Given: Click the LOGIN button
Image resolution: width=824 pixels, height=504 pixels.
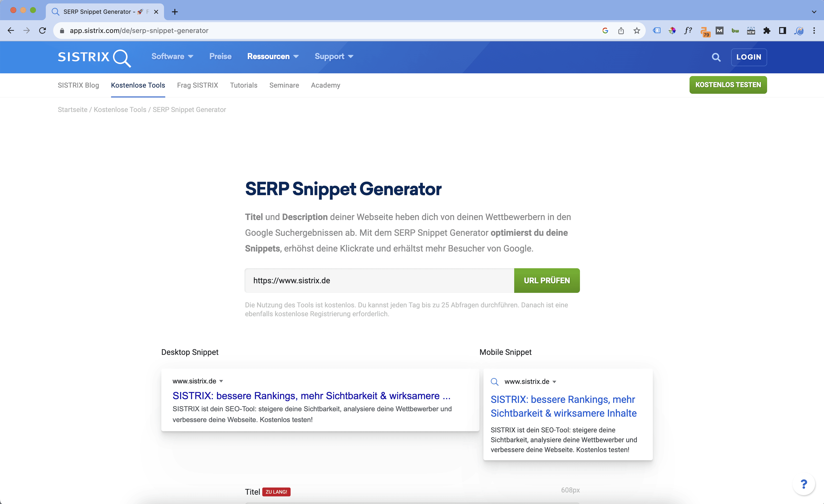Looking at the screenshot, I should [748, 57].
